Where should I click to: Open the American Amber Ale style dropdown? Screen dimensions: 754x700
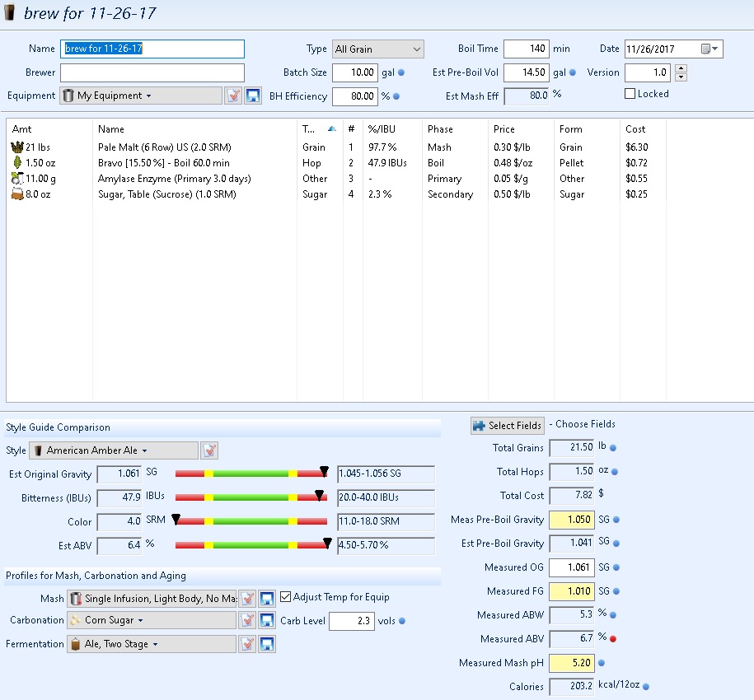114,450
